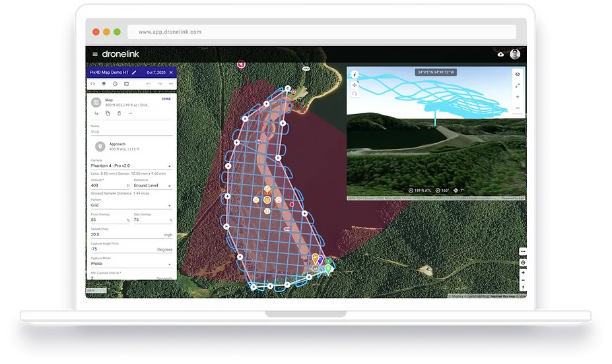The image size is (612, 364).
Task: Click the dronelink logo
Action: [x=120, y=54]
